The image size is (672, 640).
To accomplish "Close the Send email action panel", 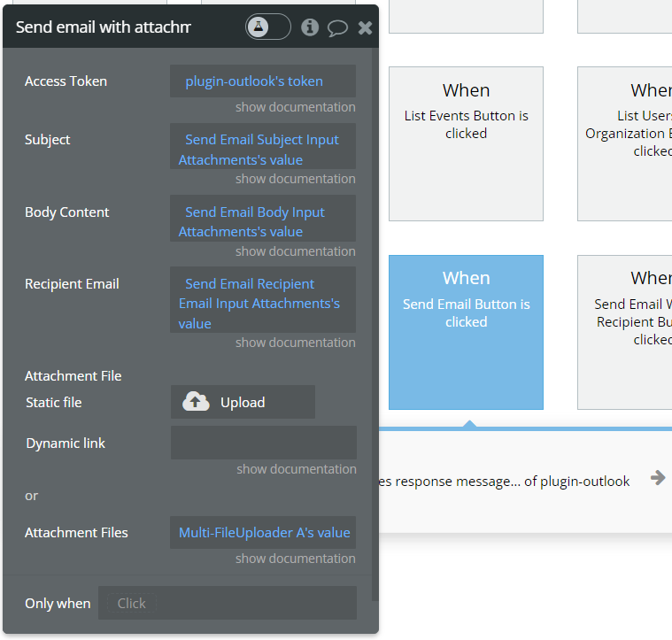I will point(365,28).
